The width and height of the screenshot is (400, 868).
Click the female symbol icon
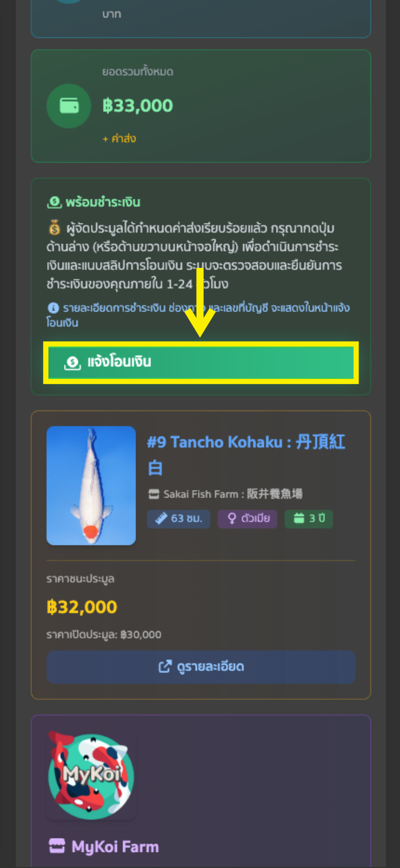[231, 518]
